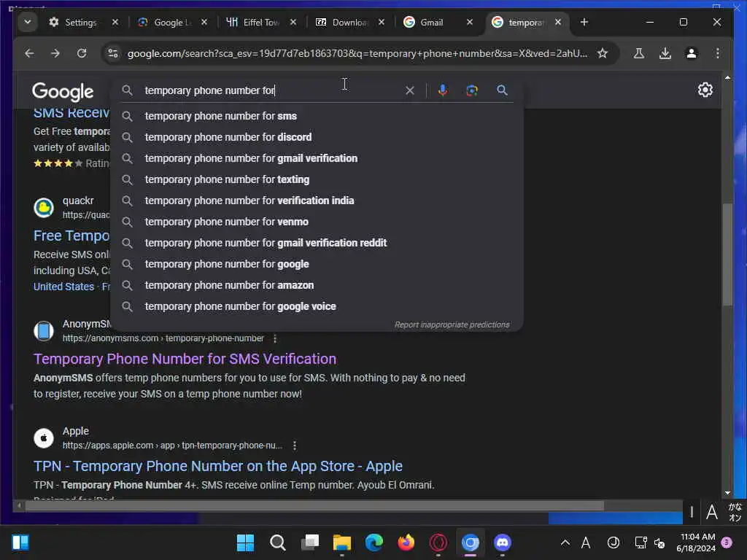Launch Firefox from taskbar
Image resolution: width=747 pixels, height=560 pixels.
pyautogui.click(x=406, y=542)
